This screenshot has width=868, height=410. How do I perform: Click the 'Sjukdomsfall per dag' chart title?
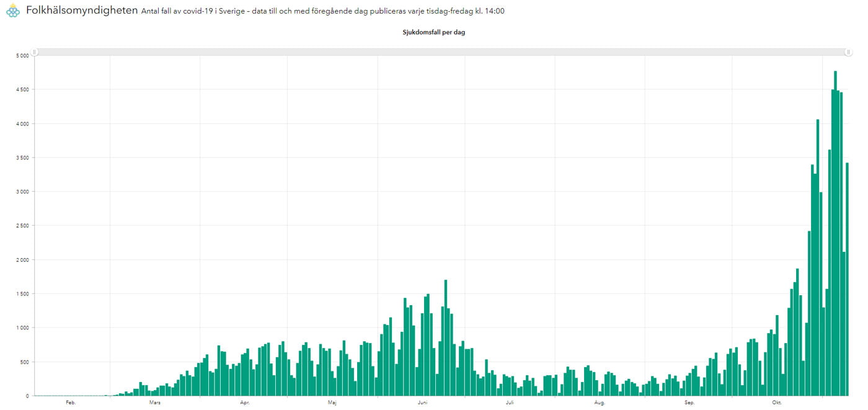click(434, 32)
